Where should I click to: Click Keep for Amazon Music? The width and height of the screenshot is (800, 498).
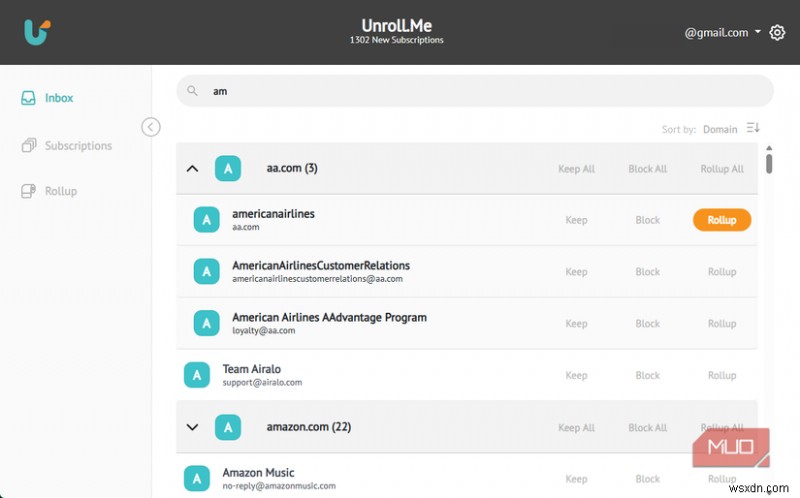click(x=577, y=479)
